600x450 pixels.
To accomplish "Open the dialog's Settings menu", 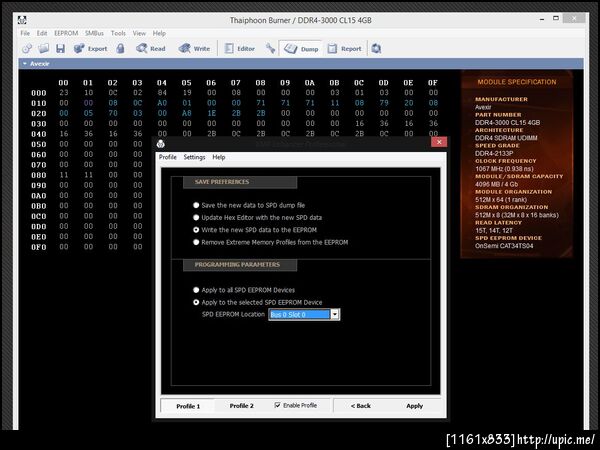I will [x=194, y=157].
